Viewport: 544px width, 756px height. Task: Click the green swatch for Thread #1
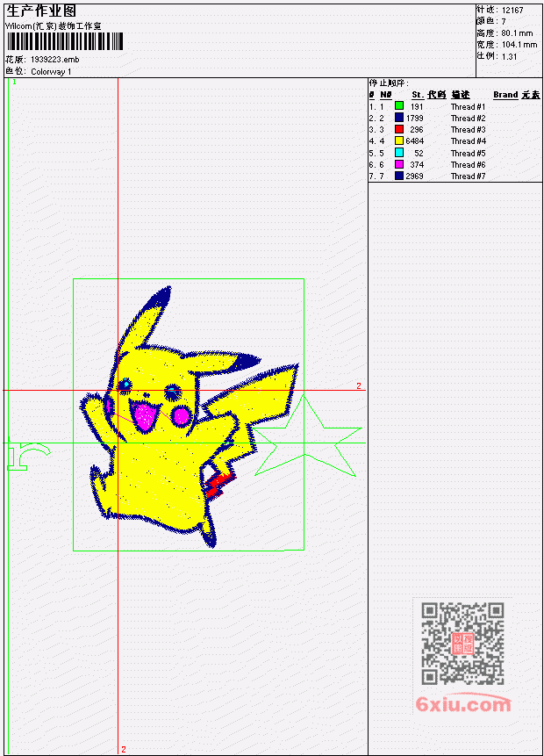click(399, 105)
